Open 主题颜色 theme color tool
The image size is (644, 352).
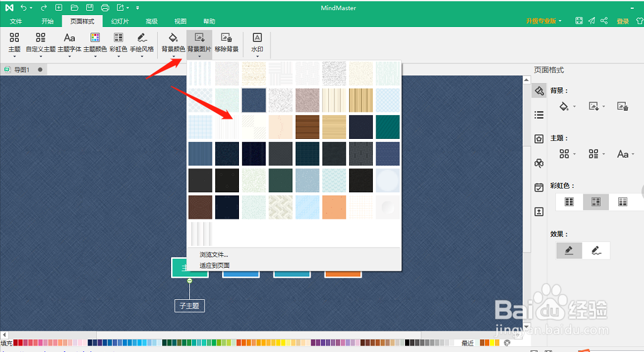95,43
